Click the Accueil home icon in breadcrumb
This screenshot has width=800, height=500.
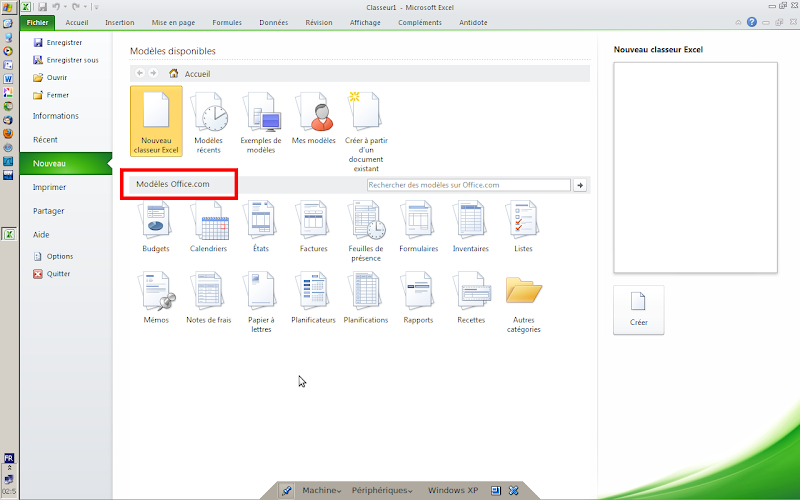point(174,73)
